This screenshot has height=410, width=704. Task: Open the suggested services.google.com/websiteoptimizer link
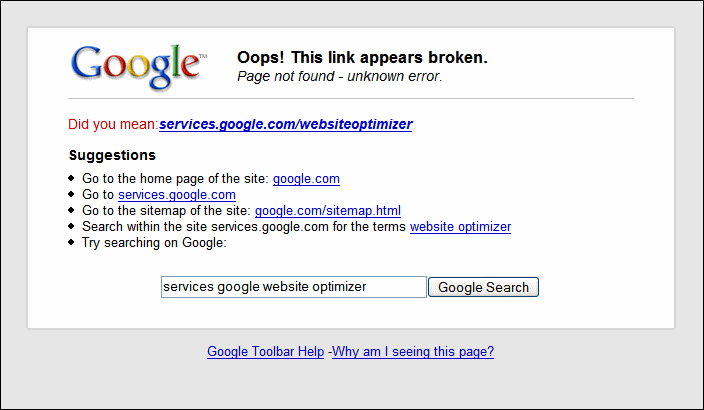[x=285, y=125]
